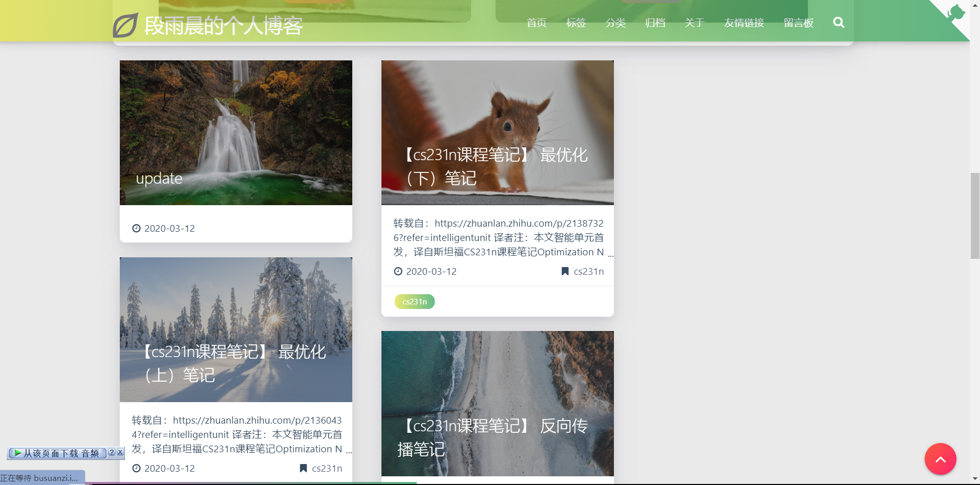Dismiss the audio download bar with its X

coord(120,452)
